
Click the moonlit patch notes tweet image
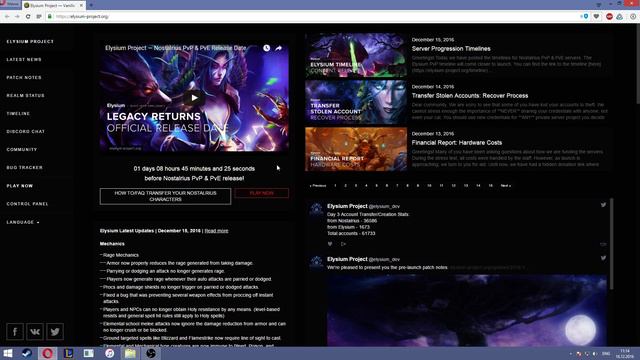[467, 311]
